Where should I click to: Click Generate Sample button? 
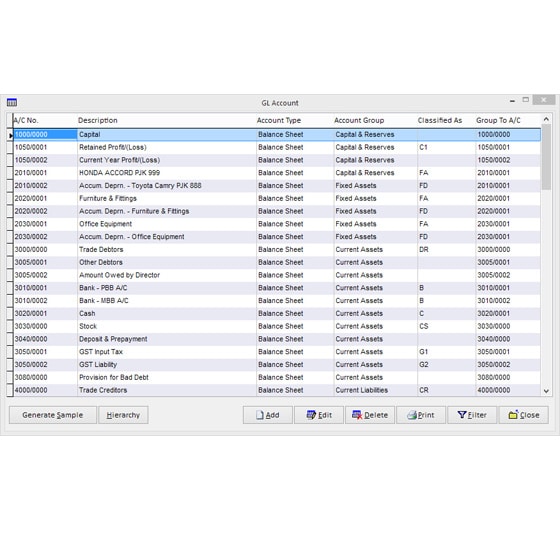click(x=52, y=415)
